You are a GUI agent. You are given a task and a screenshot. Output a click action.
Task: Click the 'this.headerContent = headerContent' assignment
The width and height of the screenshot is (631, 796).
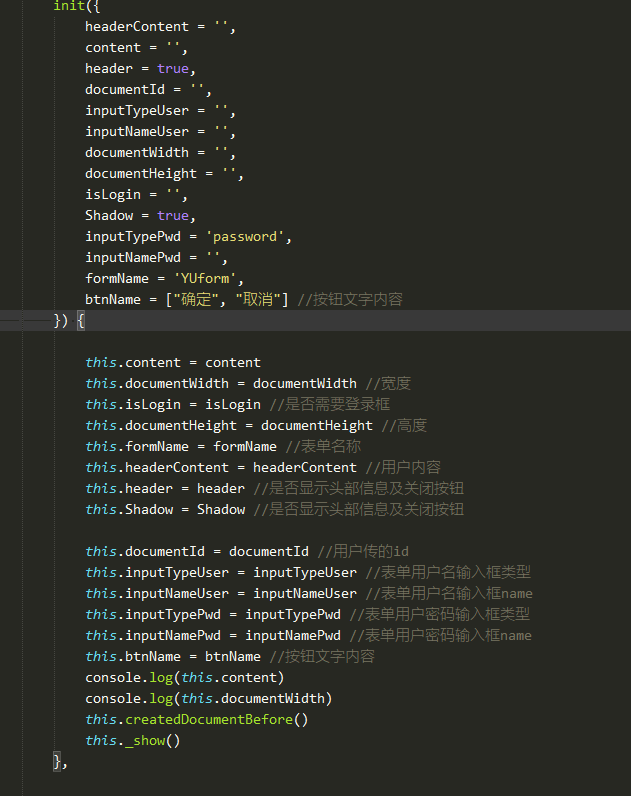(221, 468)
